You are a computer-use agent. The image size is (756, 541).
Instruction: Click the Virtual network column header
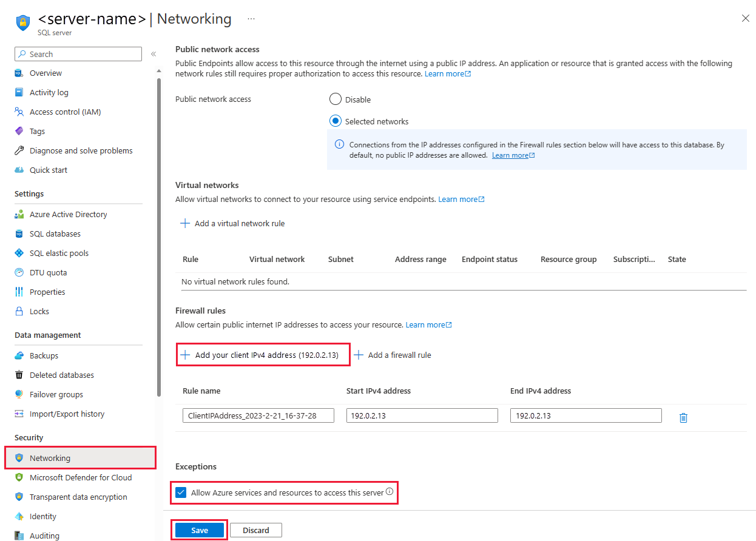277,259
